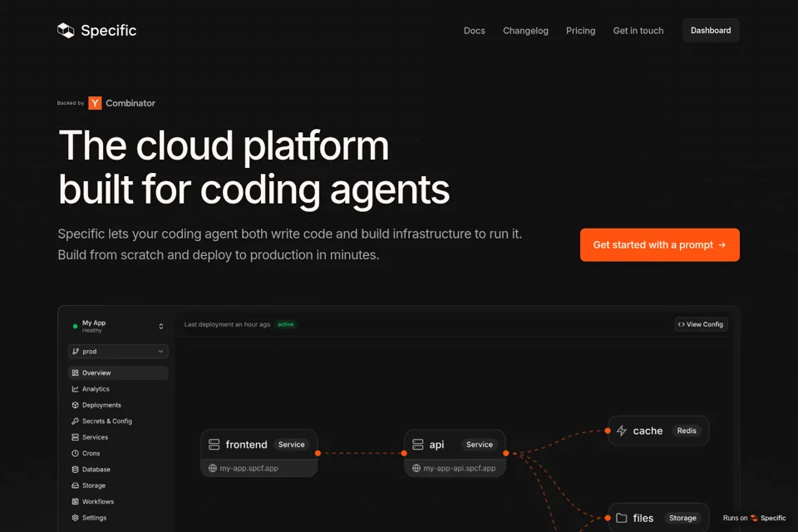Click the orange output connector dot on frontend node
This screenshot has height=532, width=798.
tap(318, 453)
